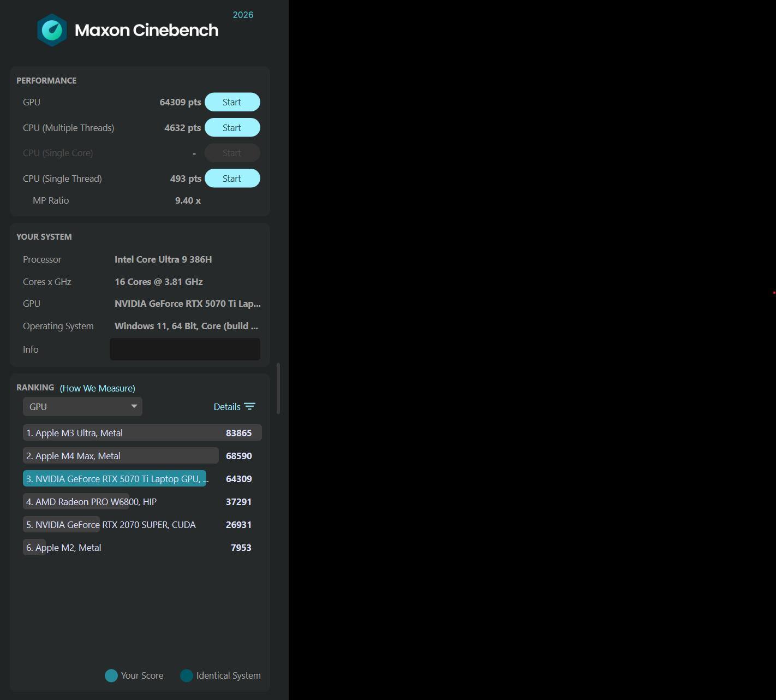Click the 7953 ranking score
Screen dimensions: 776x700
click(241, 548)
